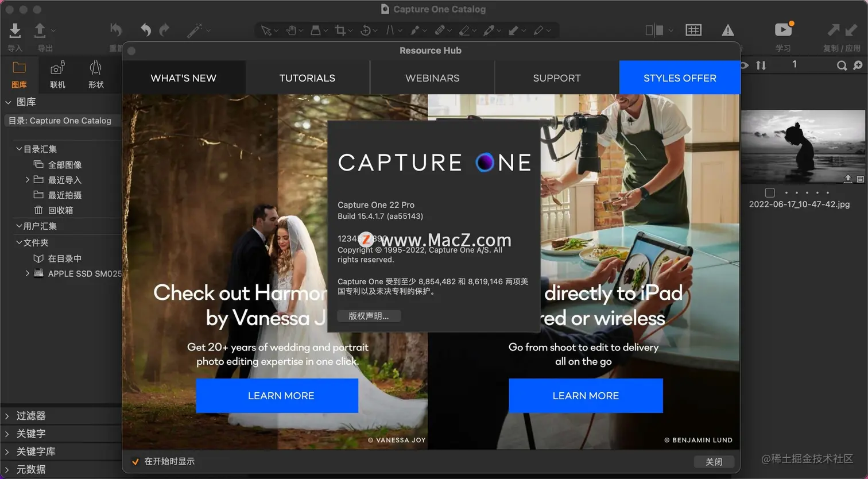
Task: Toggle the 在开始时显示 checkbox
Action: (135, 461)
